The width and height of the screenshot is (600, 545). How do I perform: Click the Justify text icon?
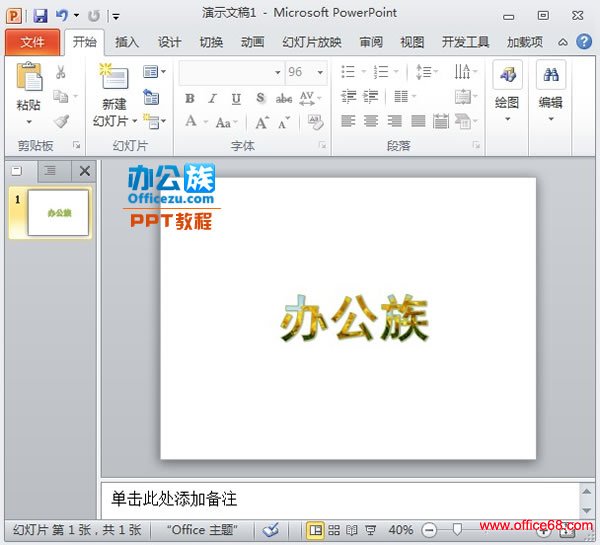click(418, 121)
